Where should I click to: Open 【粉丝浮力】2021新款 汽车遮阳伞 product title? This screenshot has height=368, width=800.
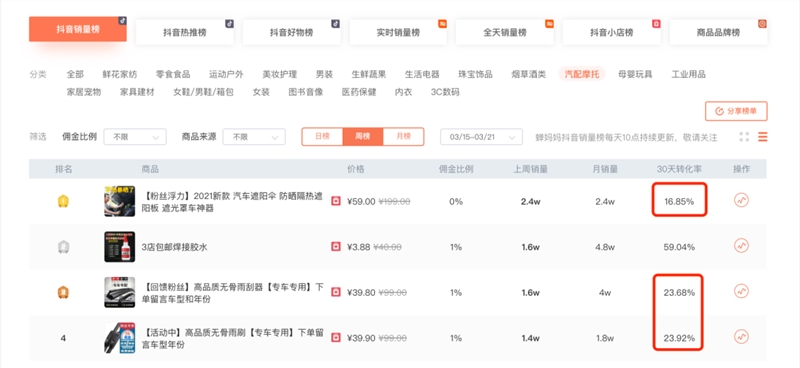click(233, 202)
